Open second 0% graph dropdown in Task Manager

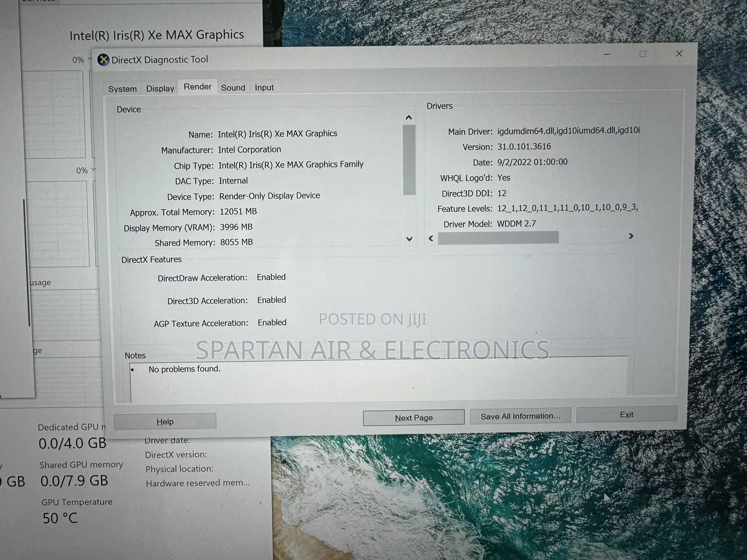[93, 170]
